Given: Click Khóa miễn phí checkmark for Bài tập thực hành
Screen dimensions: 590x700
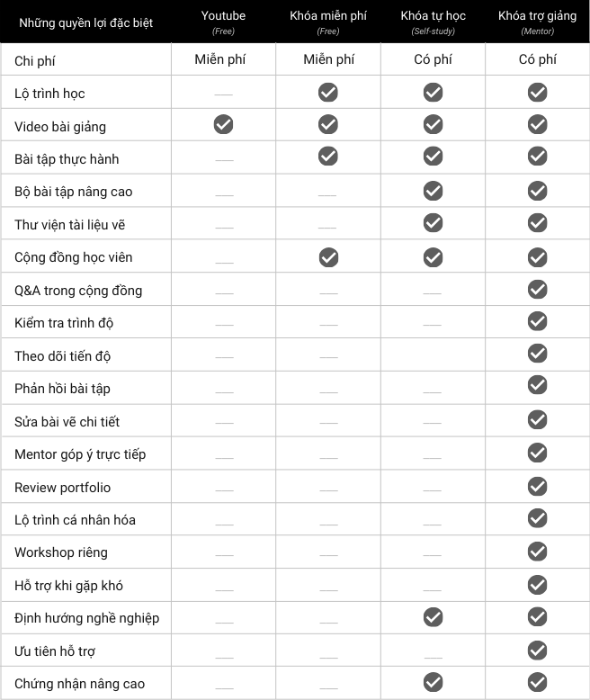Looking at the screenshot, I should point(328,157).
